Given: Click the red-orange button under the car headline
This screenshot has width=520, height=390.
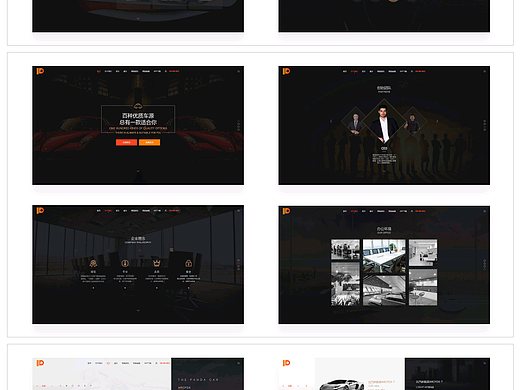Looking at the screenshot, I should (x=126, y=142).
